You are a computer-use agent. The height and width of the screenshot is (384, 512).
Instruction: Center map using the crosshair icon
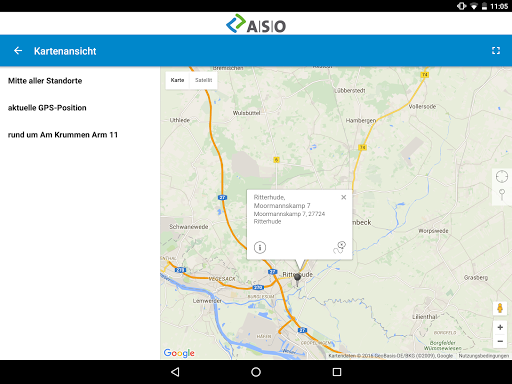coord(502,177)
